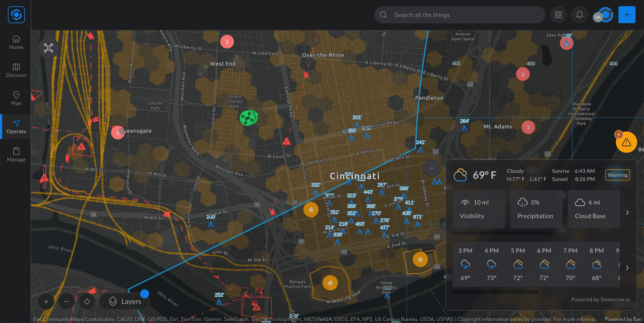Click the orange warning alerts badge
The width and height of the screenshot is (644, 323).
pyautogui.click(x=626, y=142)
